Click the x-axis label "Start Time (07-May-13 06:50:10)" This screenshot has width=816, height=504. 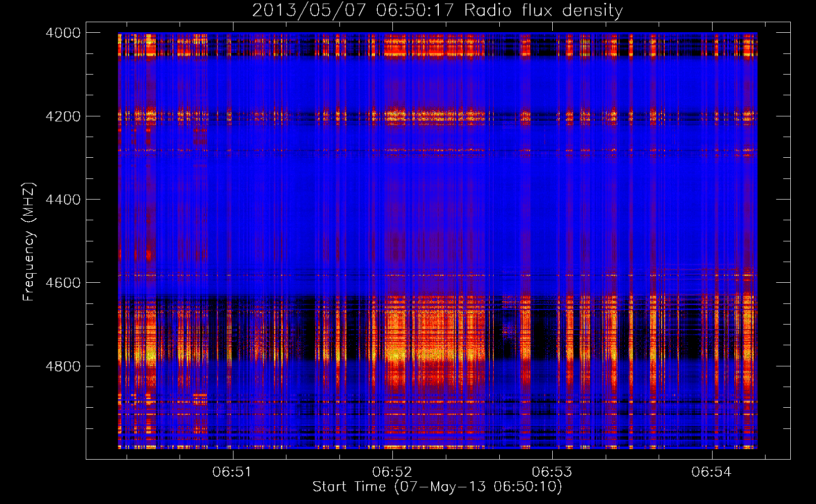click(437, 487)
